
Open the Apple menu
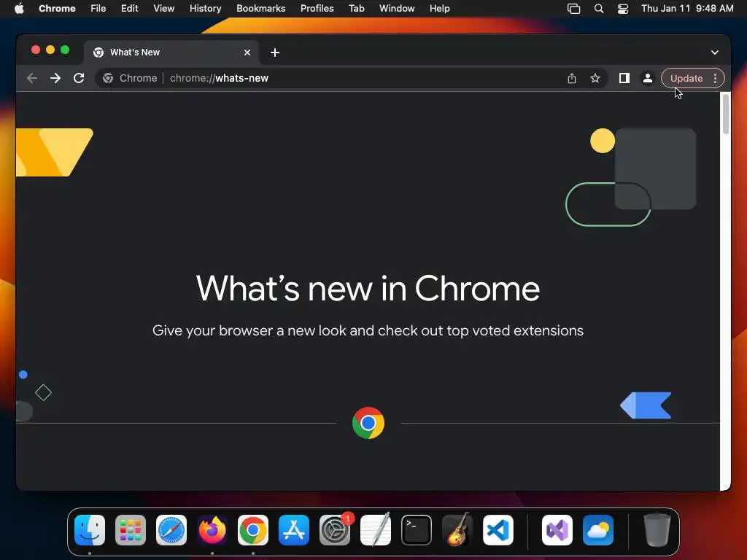[x=19, y=9]
